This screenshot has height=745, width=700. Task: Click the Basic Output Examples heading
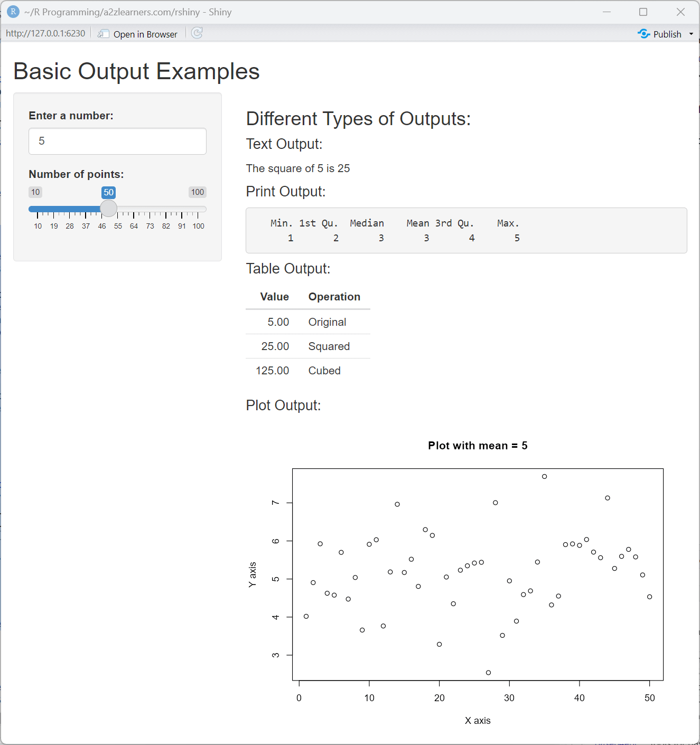coord(136,71)
